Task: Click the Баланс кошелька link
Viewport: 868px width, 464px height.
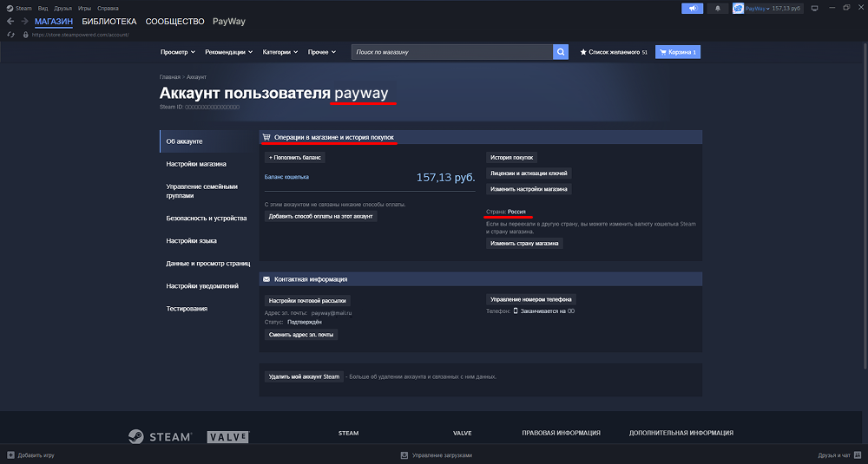Action: pos(286,177)
